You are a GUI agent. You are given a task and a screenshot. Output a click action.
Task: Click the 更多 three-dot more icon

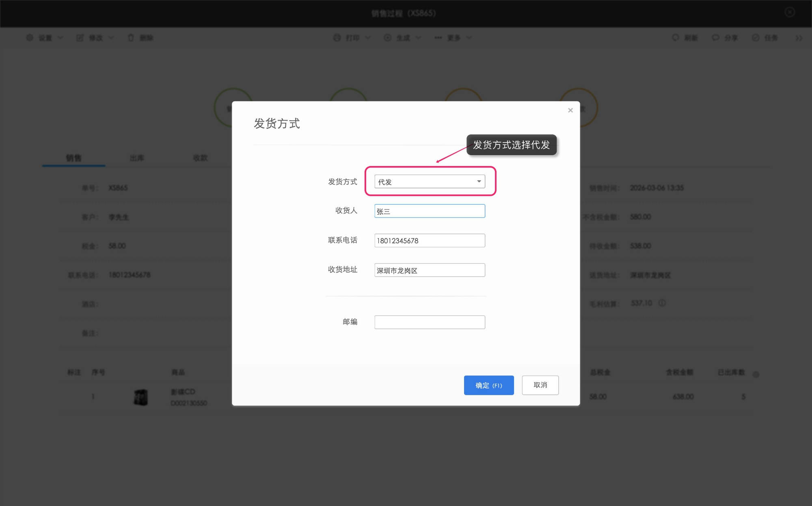pyautogui.click(x=438, y=37)
